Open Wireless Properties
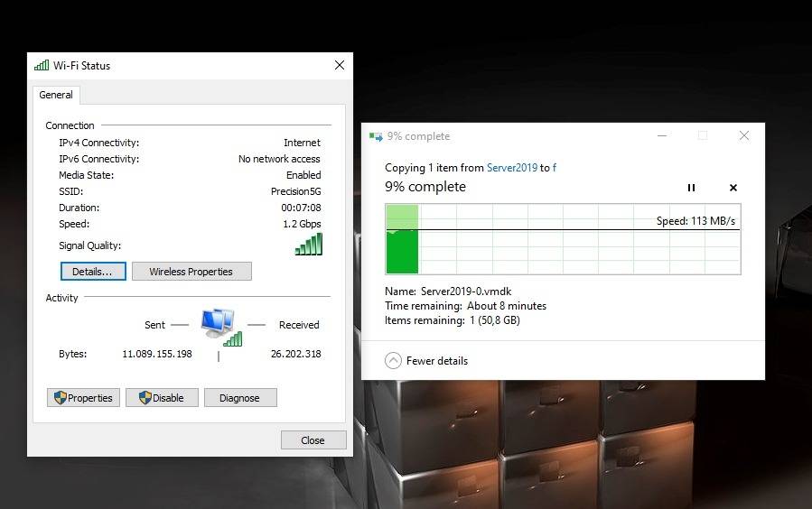Viewport: 812px width, 509px height. (191, 272)
